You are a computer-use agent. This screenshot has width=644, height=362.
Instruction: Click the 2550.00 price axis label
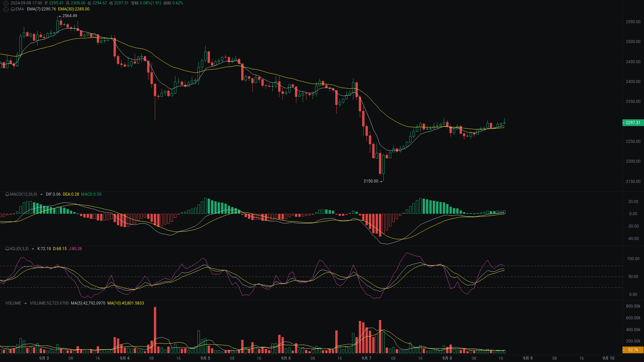pos(633,22)
